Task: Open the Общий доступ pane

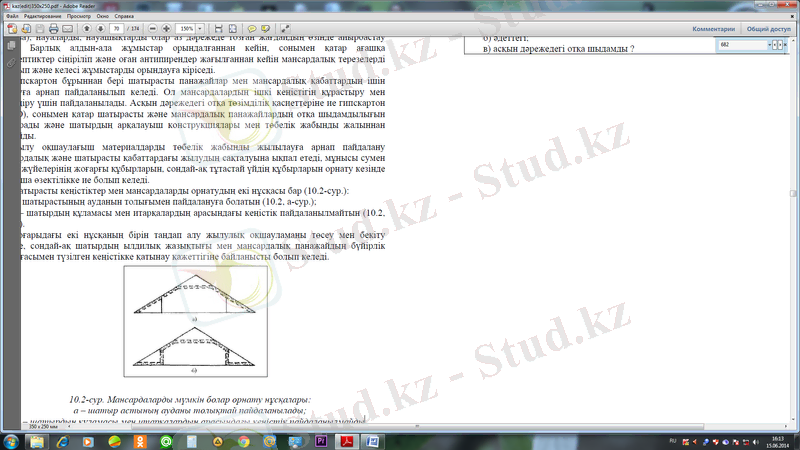Action: coord(768,29)
